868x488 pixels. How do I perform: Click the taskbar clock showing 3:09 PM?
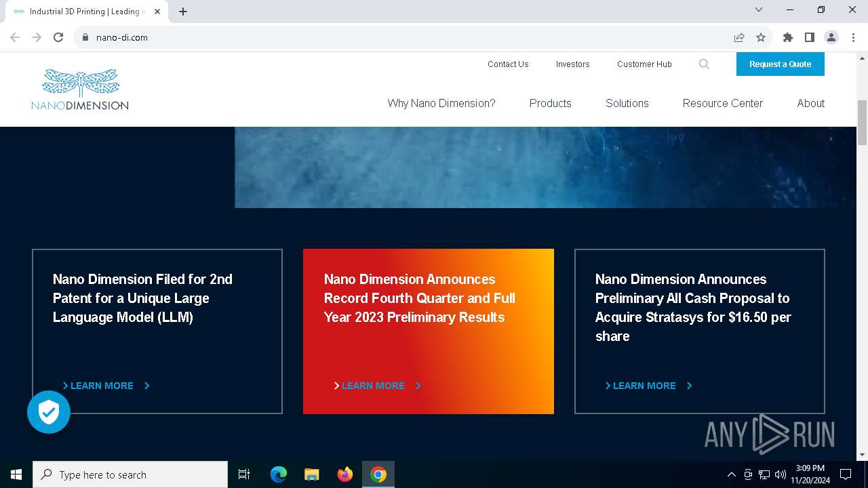tap(810, 474)
